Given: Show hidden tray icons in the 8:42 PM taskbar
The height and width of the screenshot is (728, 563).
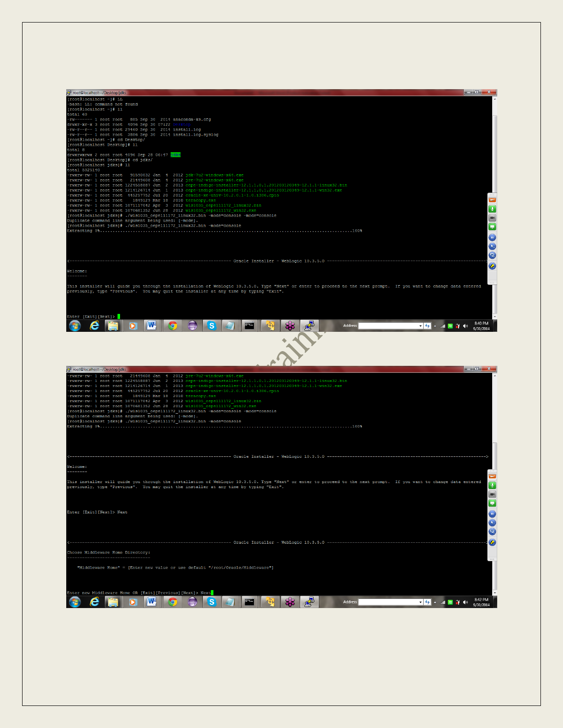Looking at the screenshot, I should click(x=435, y=602).
